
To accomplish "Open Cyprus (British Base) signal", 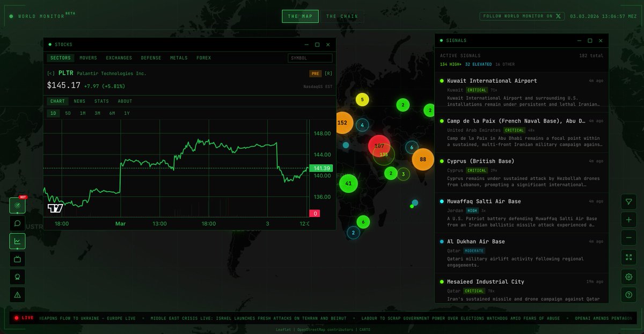I will click(x=521, y=173).
